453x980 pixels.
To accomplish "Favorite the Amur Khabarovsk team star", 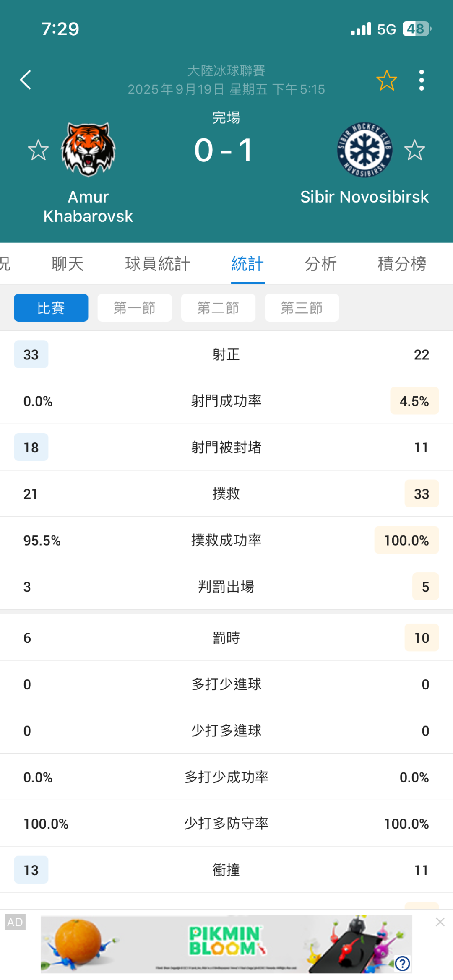I will tap(38, 150).
